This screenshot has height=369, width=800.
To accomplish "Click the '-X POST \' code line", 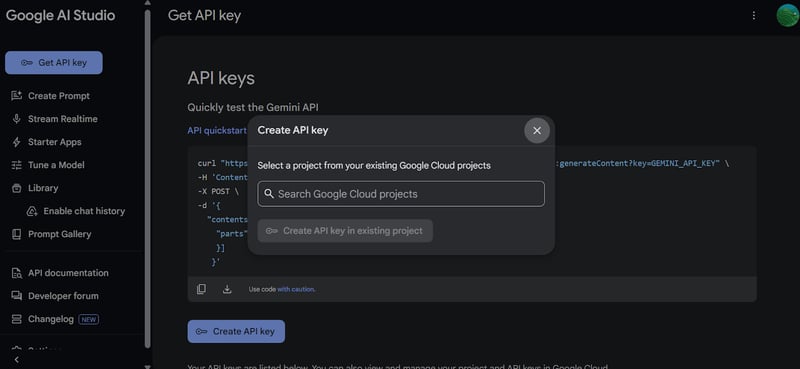I will pyautogui.click(x=218, y=191).
